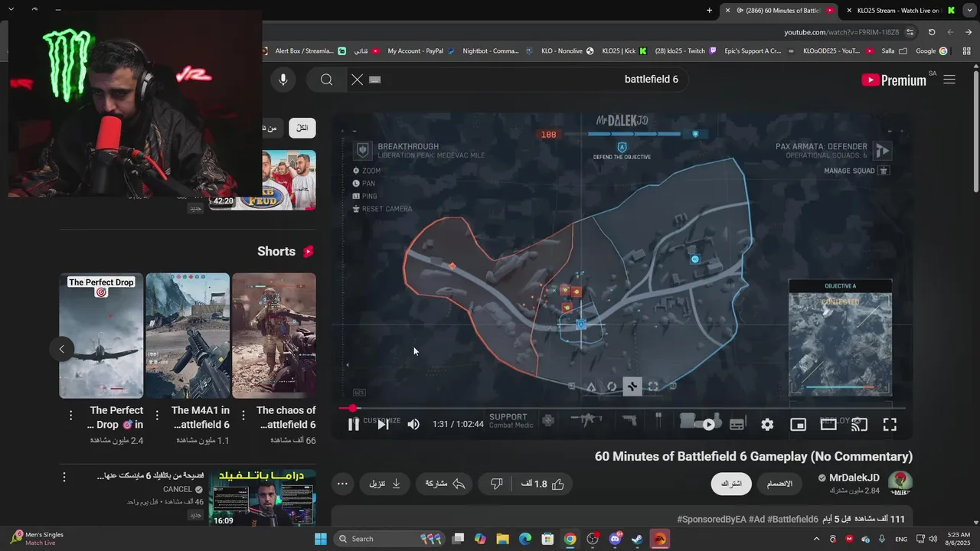Open a new browser tab
980x551 pixels.
pos(709,11)
